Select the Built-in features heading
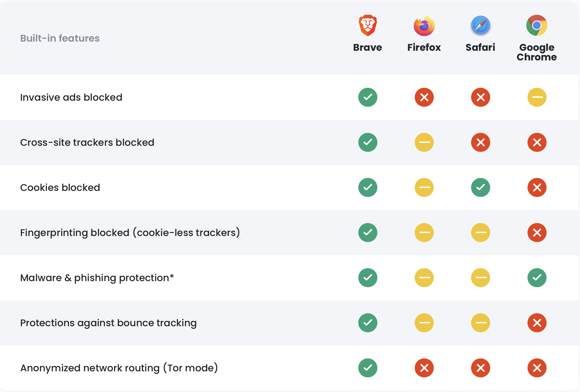The height and width of the screenshot is (392, 580). [60, 38]
